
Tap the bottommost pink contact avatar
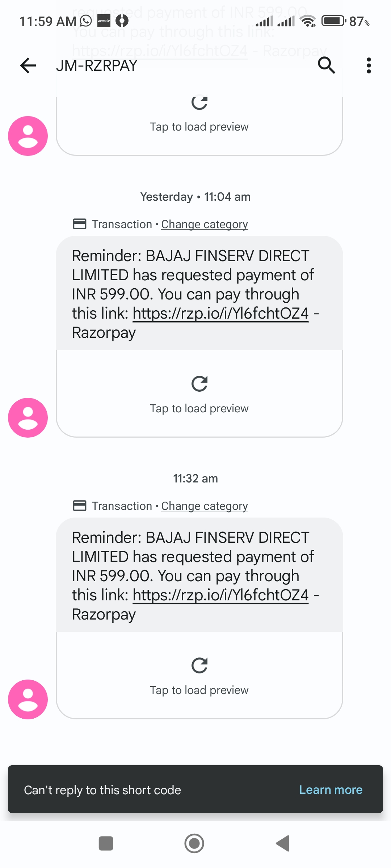pyautogui.click(x=28, y=699)
